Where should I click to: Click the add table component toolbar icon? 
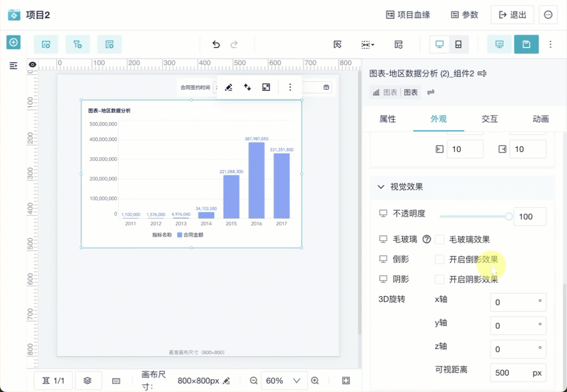pos(109,45)
